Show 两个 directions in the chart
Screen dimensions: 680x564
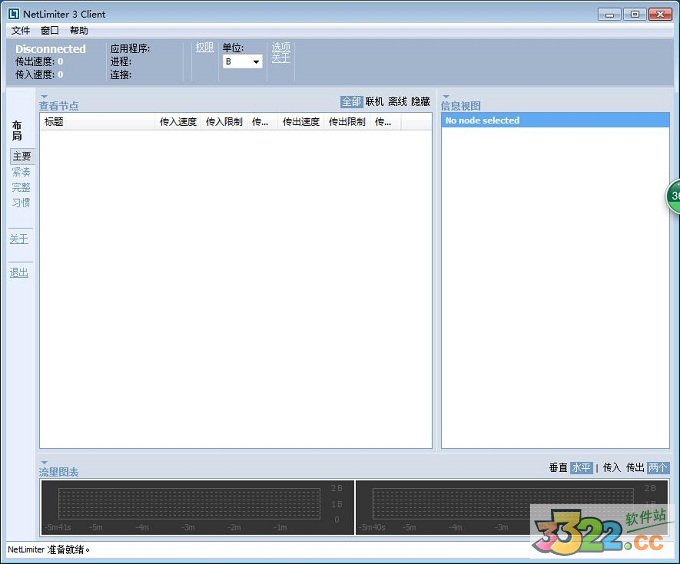[x=658, y=468]
